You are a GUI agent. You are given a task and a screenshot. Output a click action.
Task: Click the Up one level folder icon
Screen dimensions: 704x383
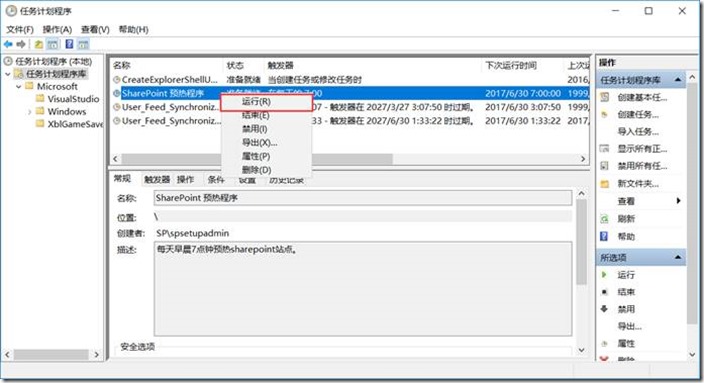pyautogui.click(x=39, y=44)
